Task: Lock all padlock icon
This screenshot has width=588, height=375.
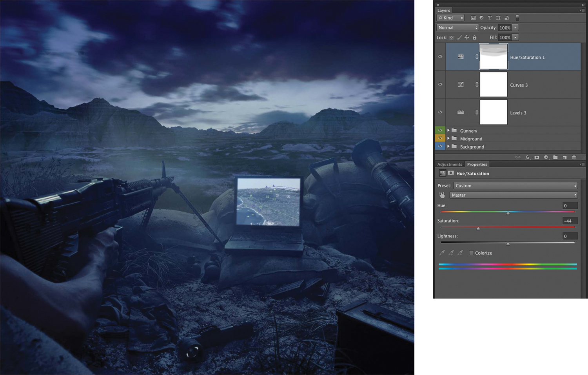Action: 475,38
